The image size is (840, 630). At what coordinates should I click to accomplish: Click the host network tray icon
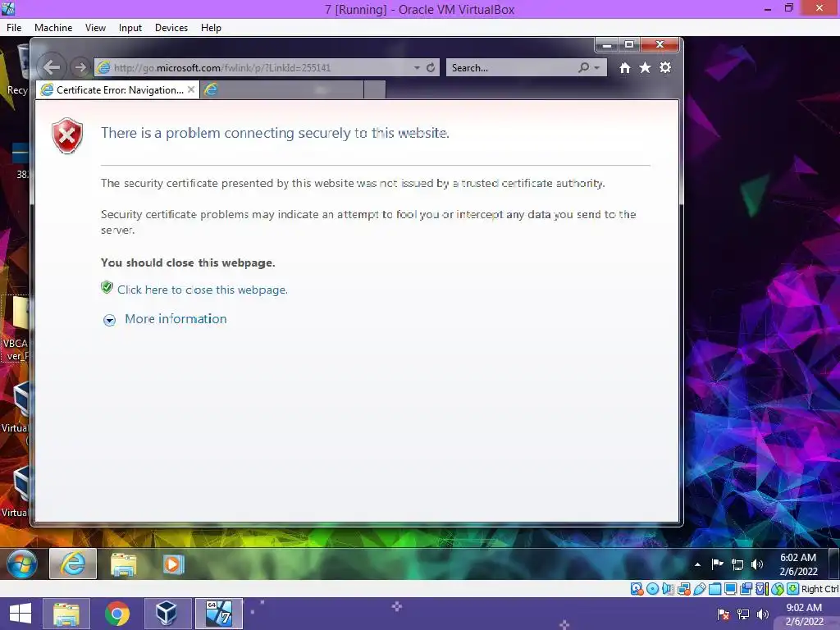[743, 614]
